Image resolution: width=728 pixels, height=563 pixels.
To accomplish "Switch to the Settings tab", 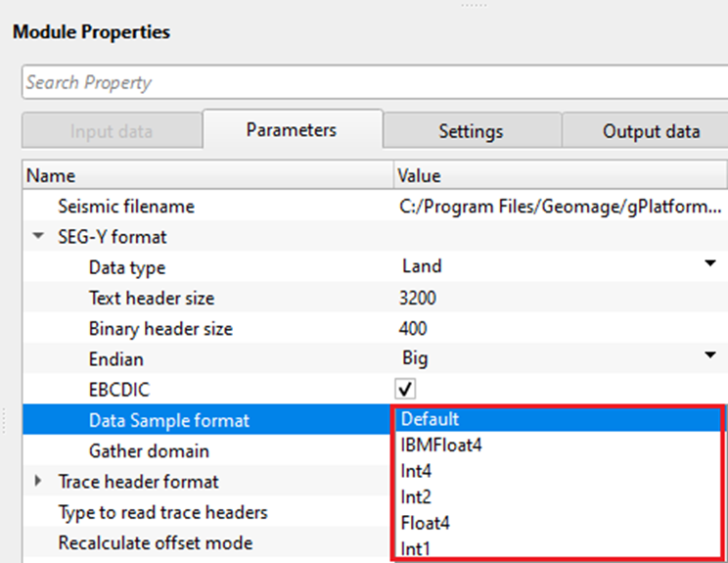I will [471, 131].
